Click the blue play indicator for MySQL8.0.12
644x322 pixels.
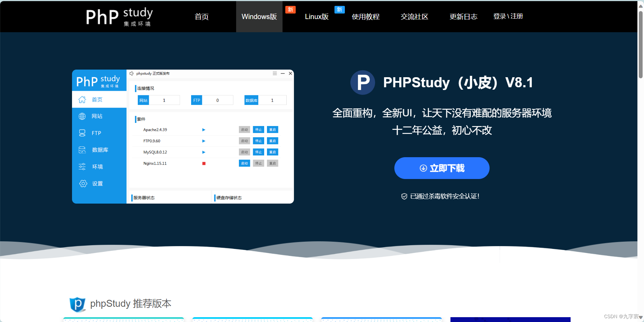point(204,152)
